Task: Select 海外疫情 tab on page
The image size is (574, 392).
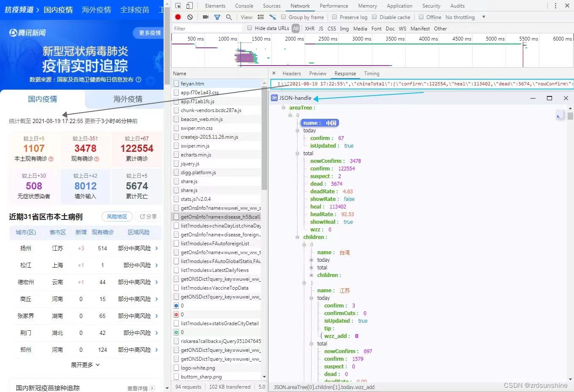Action: pos(128,99)
